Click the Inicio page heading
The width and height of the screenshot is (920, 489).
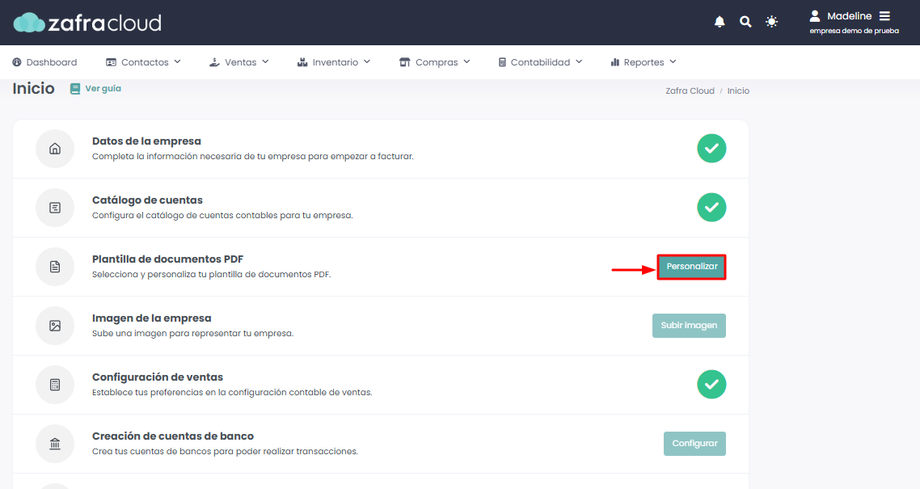[33, 89]
